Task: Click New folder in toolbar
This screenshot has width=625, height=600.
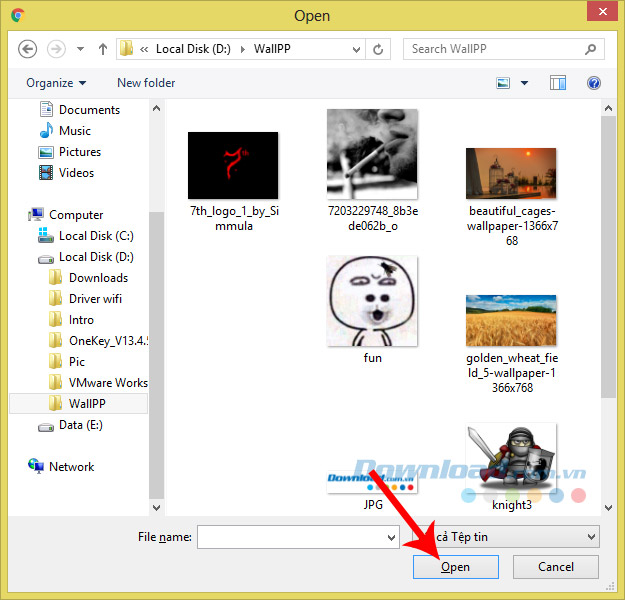Action: (x=146, y=83)
